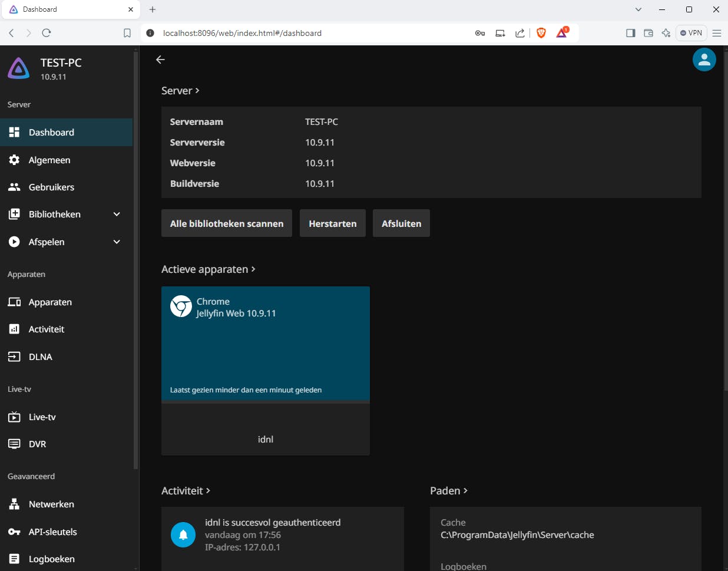Reload the page with refresh icon
The width and height of the screenshot is (728, 571).
[47, 33]
